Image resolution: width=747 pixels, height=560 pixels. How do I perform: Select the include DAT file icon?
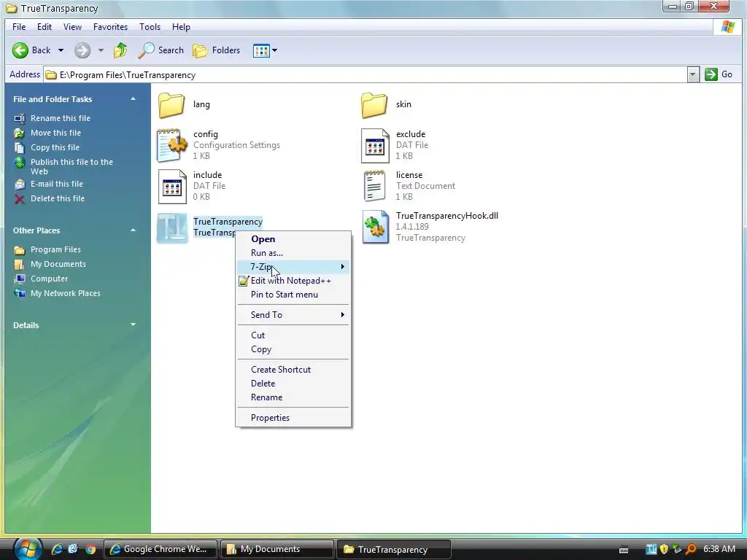click(172, 186)
